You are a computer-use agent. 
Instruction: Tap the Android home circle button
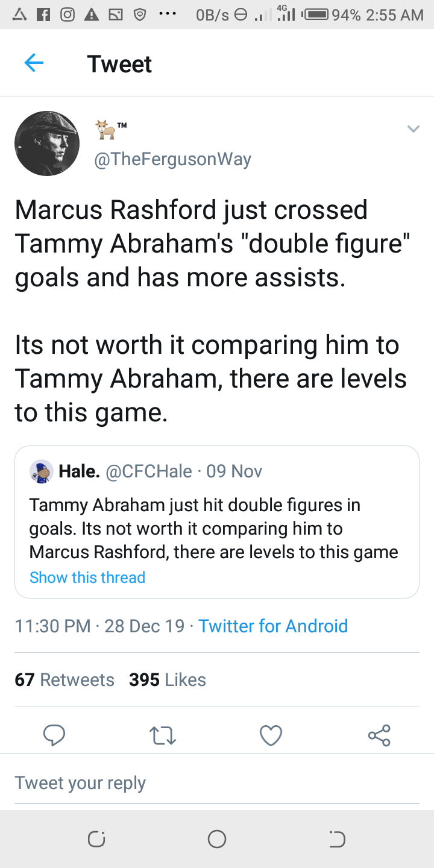tap(217, 839)
